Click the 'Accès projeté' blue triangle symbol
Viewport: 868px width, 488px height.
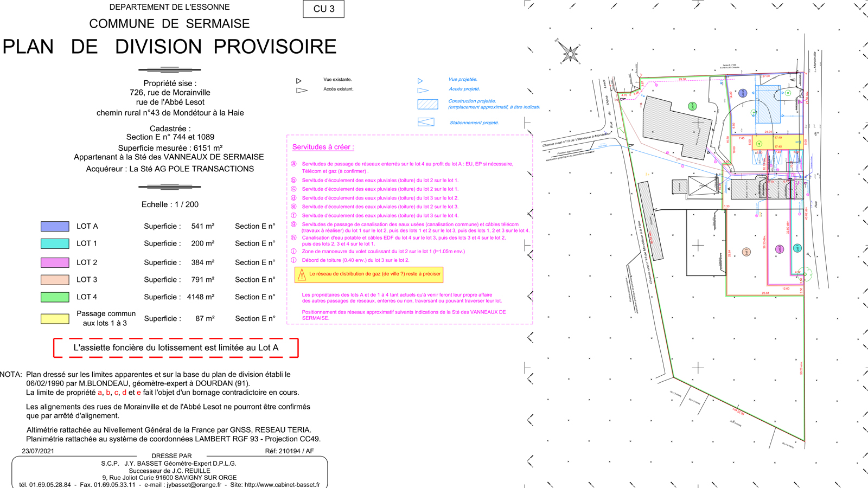[x=423, y=91]
